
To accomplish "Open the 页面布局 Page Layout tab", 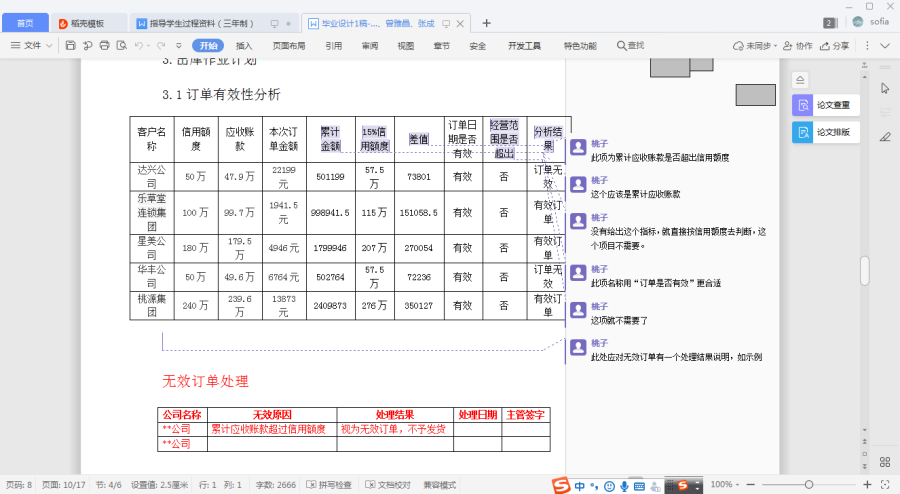I will [289, 45].
